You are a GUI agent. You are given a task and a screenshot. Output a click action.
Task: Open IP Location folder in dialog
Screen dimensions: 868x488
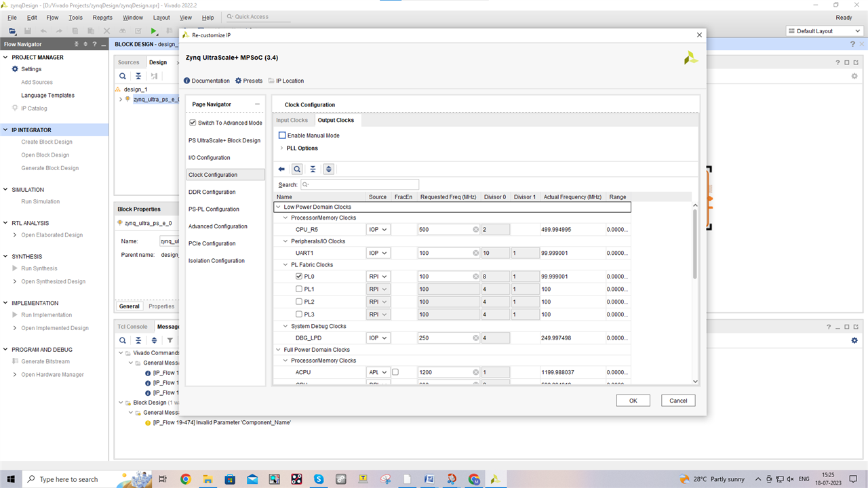(x=271, y=81)
